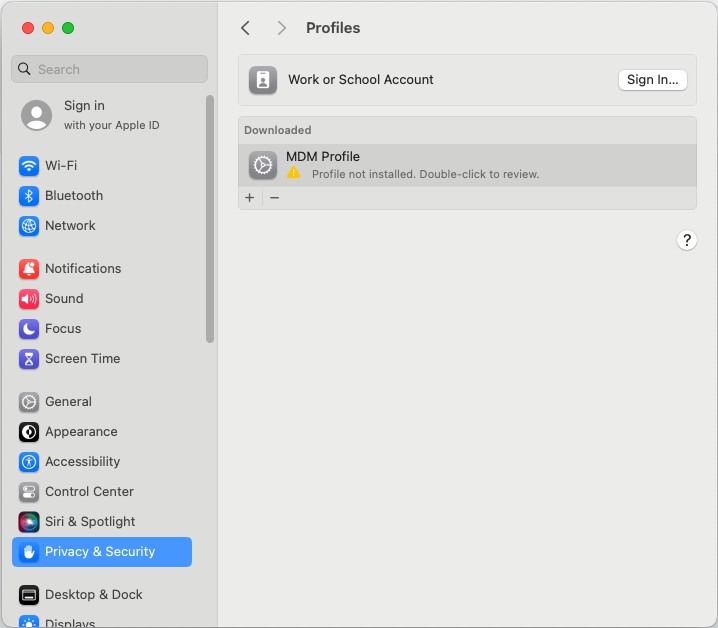Image resolution: width=718 pixels, height=628 pixels.
Task: Open the Notifications bell icon
Action: coord(29,269)
